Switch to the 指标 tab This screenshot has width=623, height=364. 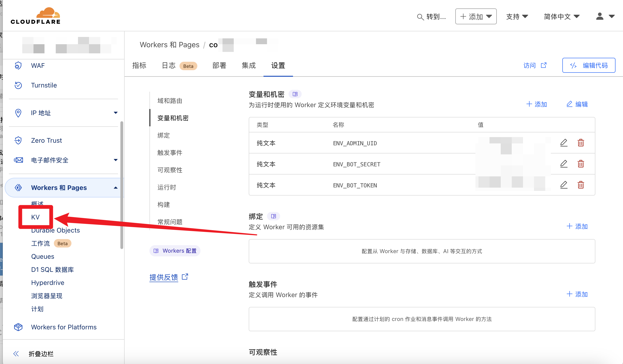(x=139, y=66)
